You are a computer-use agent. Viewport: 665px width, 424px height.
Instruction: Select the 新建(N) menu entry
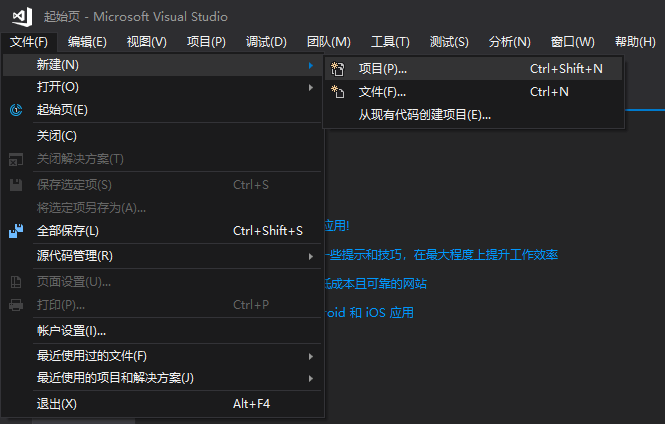click(162, 65)
